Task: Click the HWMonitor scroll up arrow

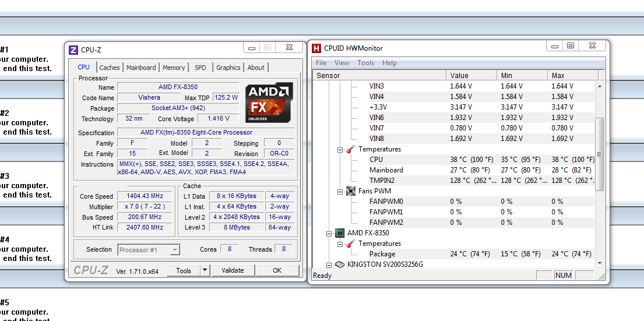Action: coord(599,86)
